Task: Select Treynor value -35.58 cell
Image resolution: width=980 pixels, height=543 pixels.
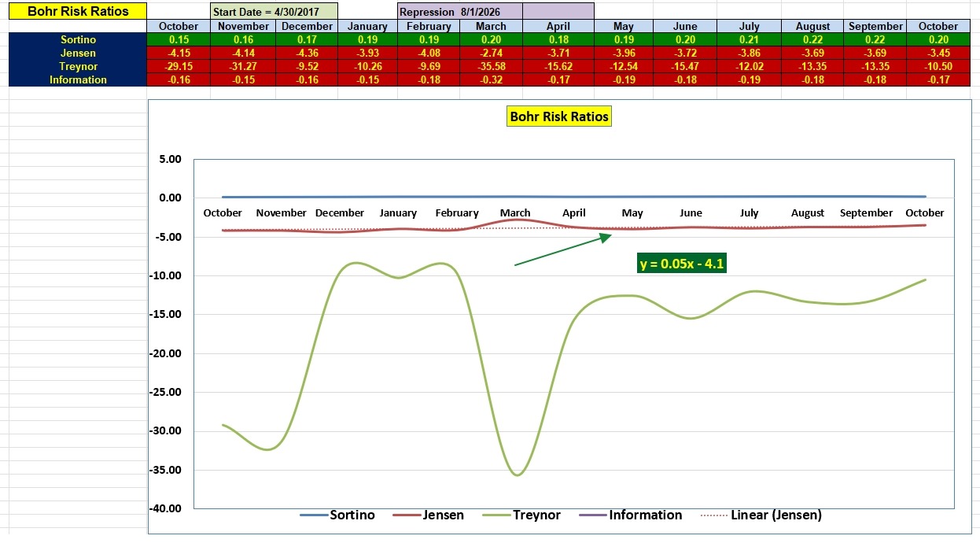Action: (x=491, y=66)
